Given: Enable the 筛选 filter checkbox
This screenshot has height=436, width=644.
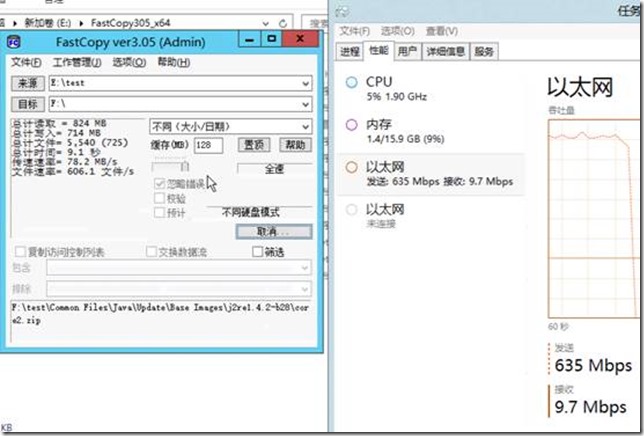Looking at the screenshot, I should click(x=258, y=252).
